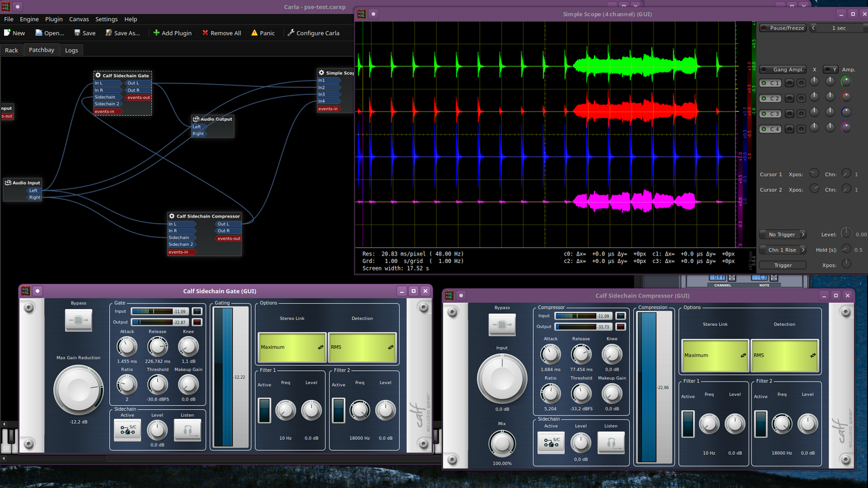868x488 pixels.
Task: Click the green C 1 amplitude knob
Action: click(x=846, y=81)
